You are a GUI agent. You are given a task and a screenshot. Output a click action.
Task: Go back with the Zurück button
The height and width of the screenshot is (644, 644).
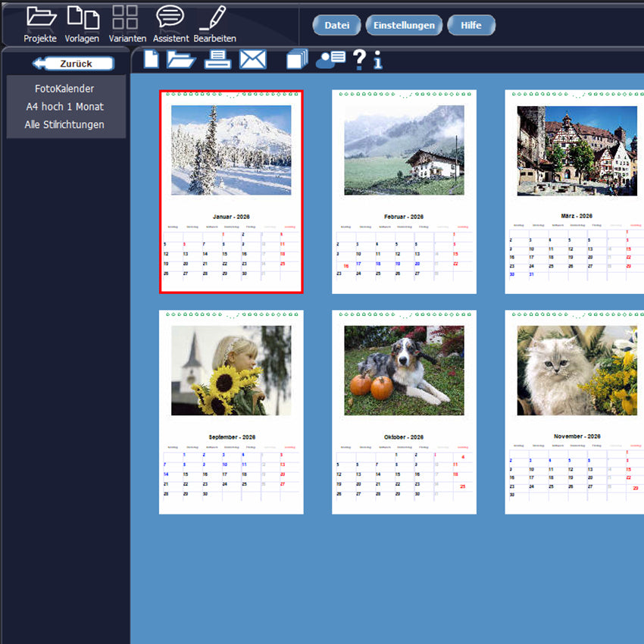coord(73,64)
